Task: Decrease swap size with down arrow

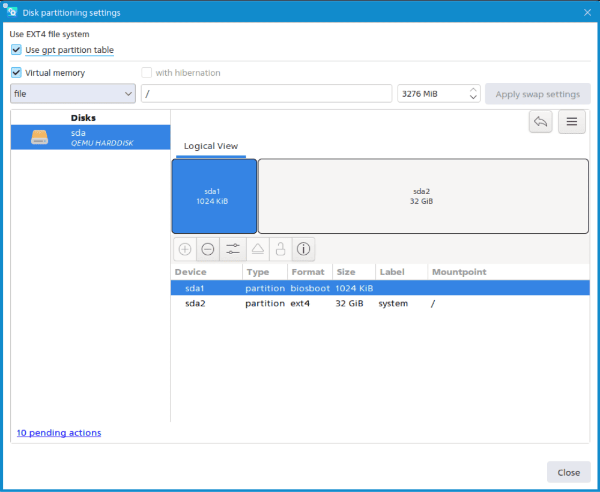Action: [473, 97]
